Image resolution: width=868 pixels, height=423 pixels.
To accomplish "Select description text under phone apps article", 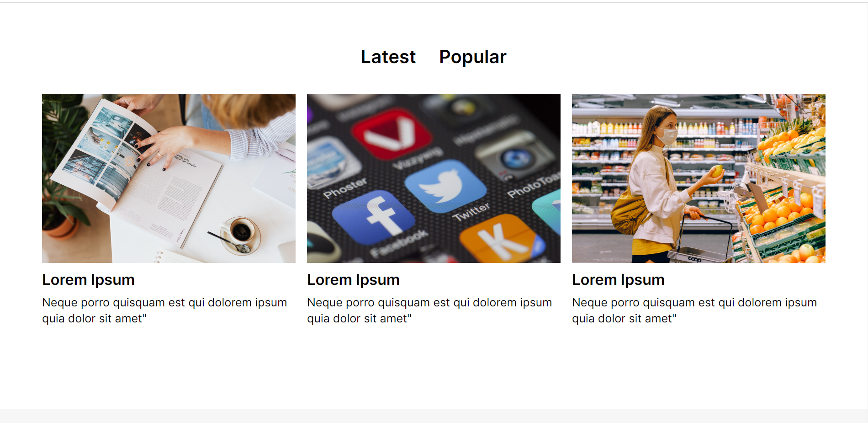I will (x=429, y=311).
